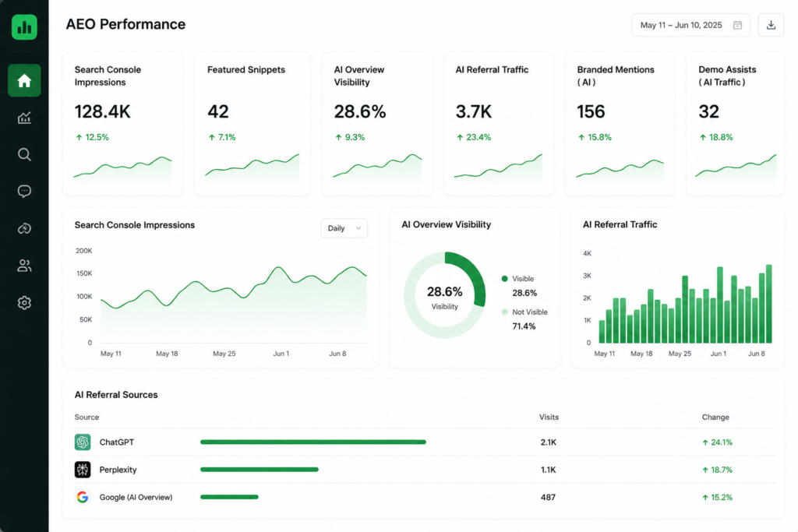
Task: Click the 12.5% increase on Impressions card
Action: (x=92, y=137)
